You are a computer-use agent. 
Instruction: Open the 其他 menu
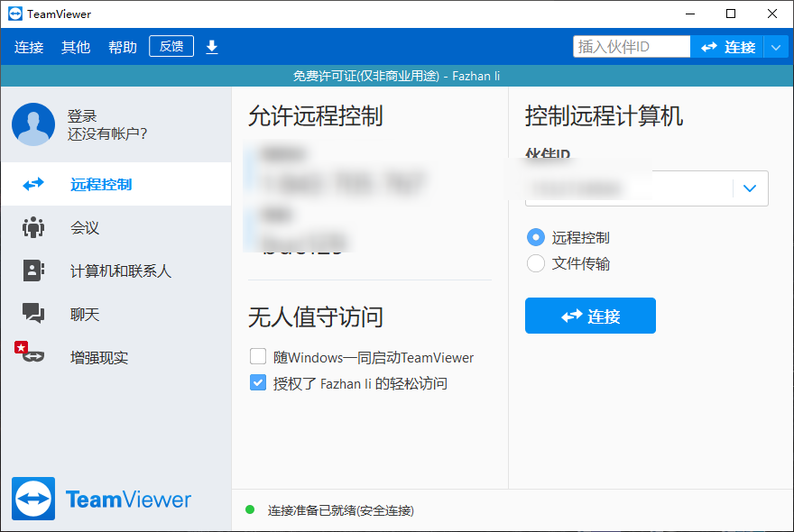(76, 47)
